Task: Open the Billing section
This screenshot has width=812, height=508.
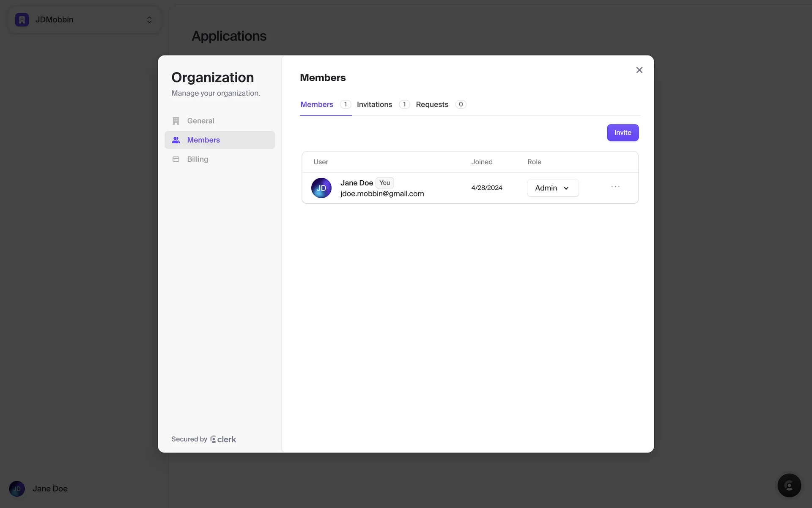Action: (x=198, y=159)
